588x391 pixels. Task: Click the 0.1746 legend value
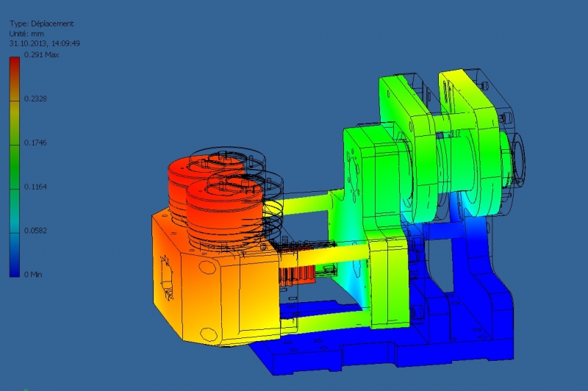(35, 143)
